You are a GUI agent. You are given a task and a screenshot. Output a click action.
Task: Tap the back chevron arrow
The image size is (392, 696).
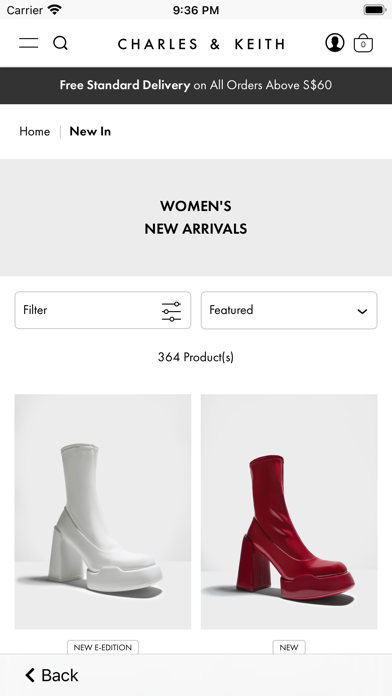(x=30, y=675)
